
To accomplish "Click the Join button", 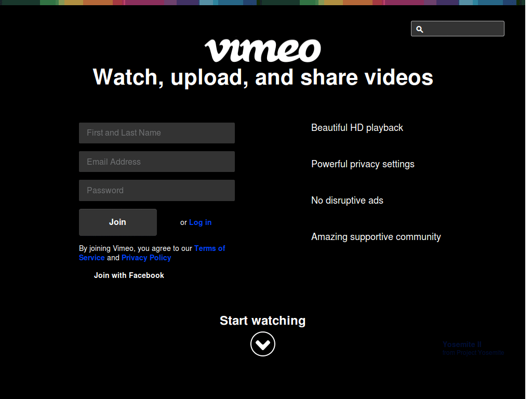I will coord(118,222).
